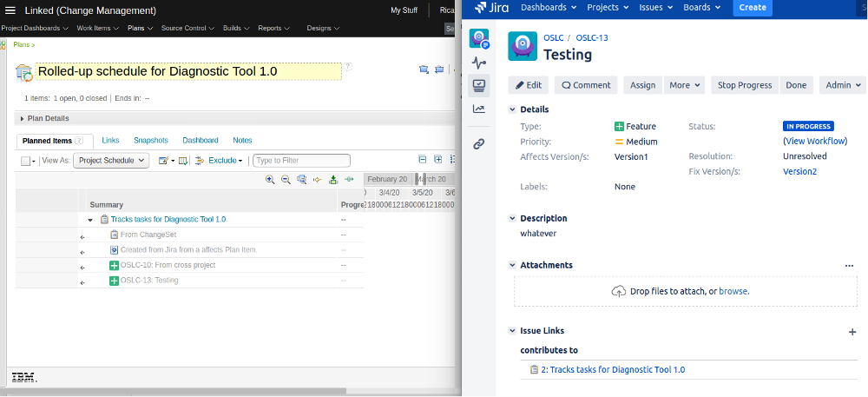The image size is (868, 397).
Task: Collapse the Issue Links section in Jira
Action: point(512,331)
